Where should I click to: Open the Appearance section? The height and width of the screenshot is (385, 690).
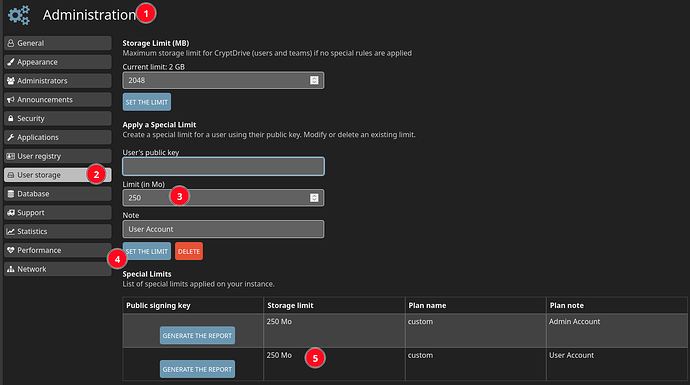point(58,62)
